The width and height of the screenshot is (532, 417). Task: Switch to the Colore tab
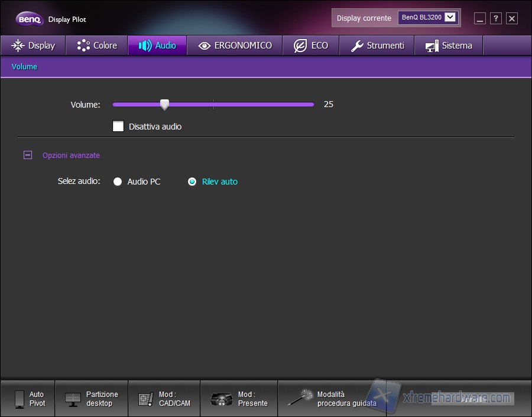coord(97,46)
